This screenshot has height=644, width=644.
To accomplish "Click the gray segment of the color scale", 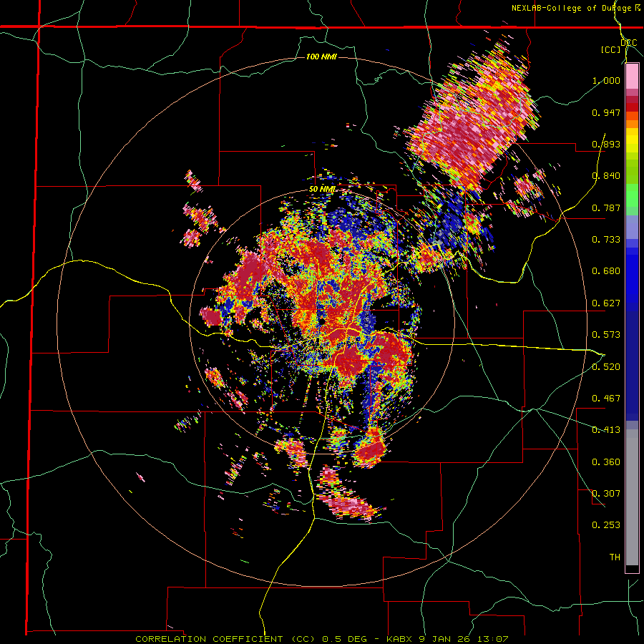I will coord(632,497).
